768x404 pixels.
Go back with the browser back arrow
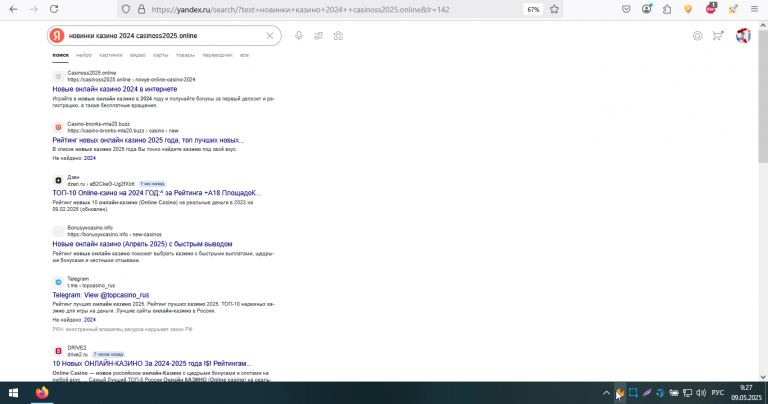pyautogui.click(x=13, y=9)
